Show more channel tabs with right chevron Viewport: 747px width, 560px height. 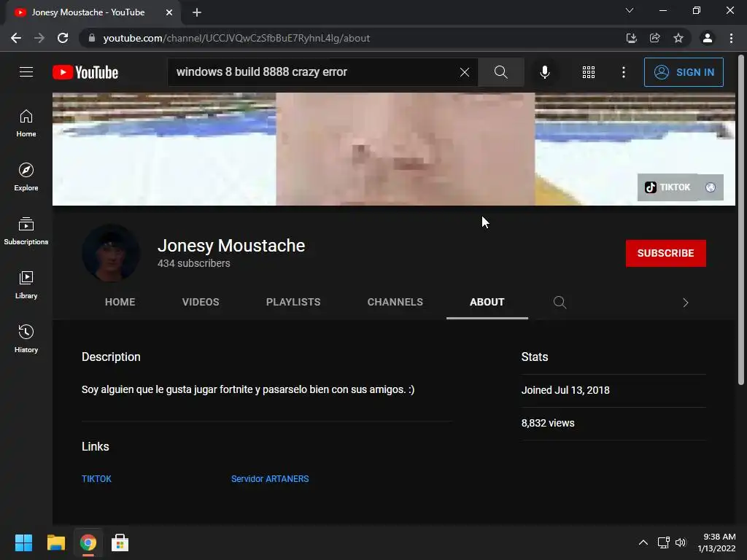[x=686, y=303]
